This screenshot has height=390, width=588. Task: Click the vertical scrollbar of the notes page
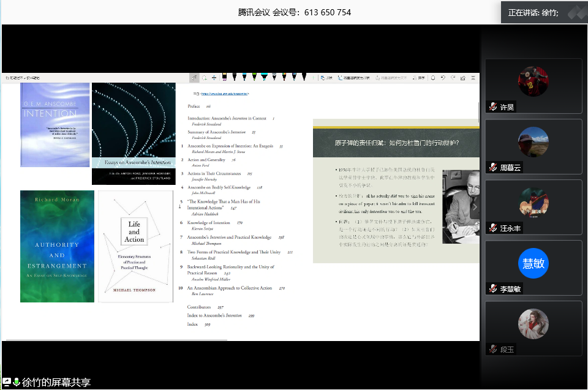point(478,112)
